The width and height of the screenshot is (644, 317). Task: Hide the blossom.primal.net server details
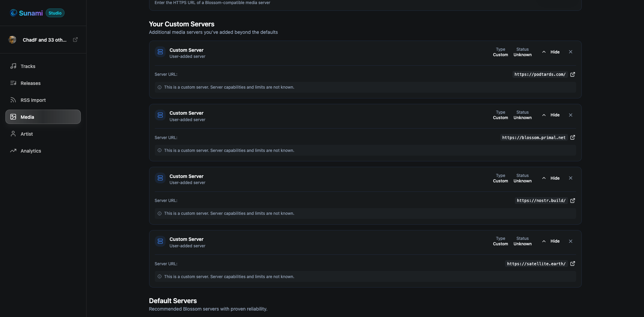[x=551, y=115]
